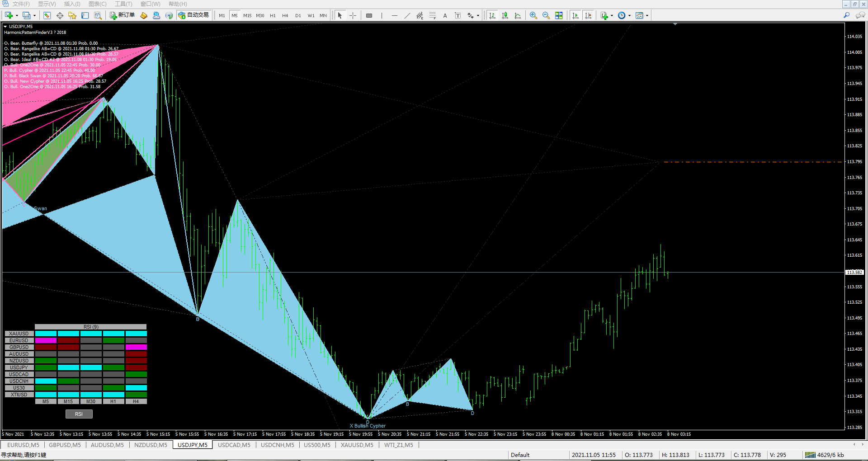Viewport: 868px width, 461px height.
Task: Expand the indicators list dropdown arrow
Action: (612, 16)
